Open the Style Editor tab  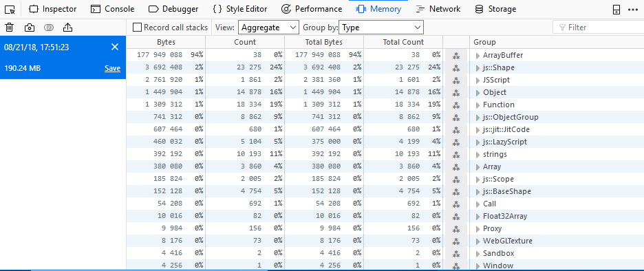240,9
